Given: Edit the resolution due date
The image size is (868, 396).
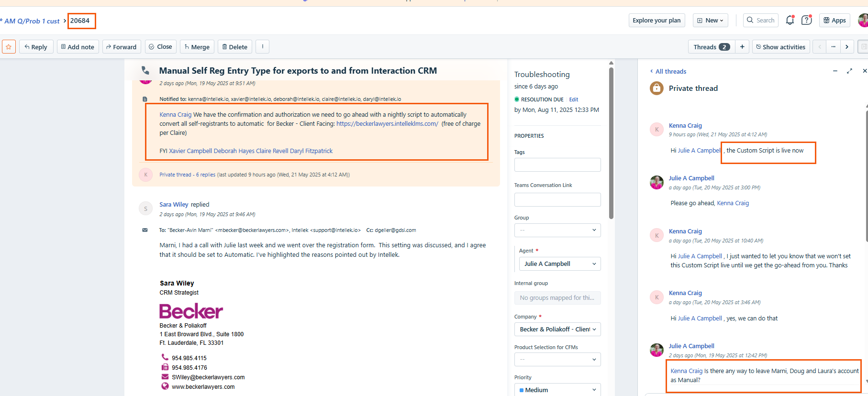Looking at the screenshot, I should (574, 99).
